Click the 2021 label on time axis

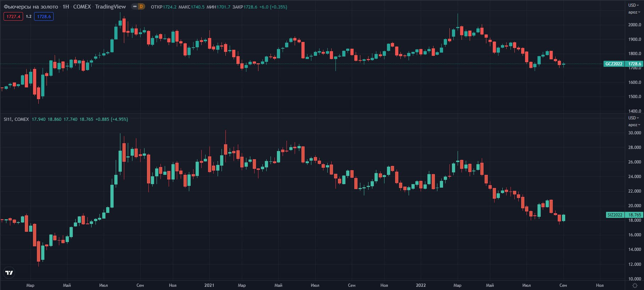[209, 285]
